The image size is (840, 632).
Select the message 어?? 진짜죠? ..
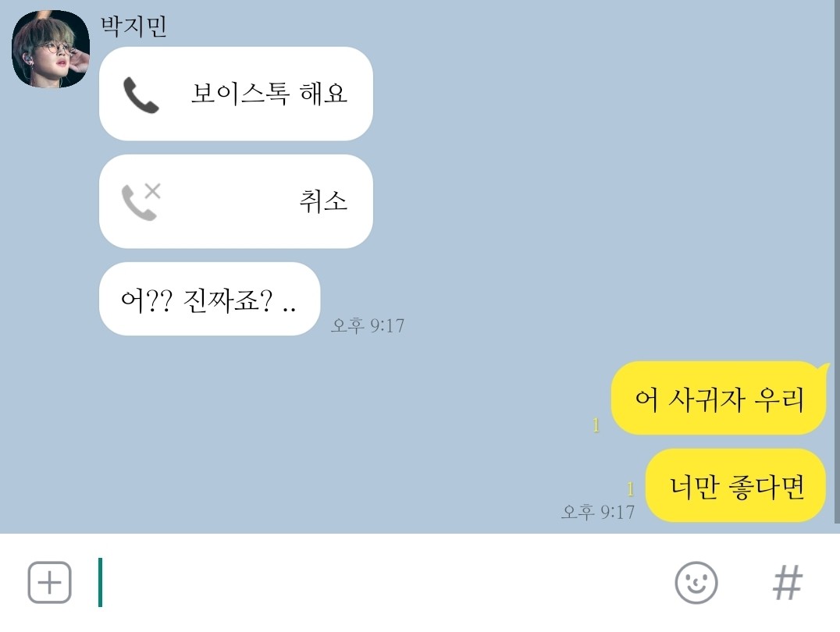[209, 299]
